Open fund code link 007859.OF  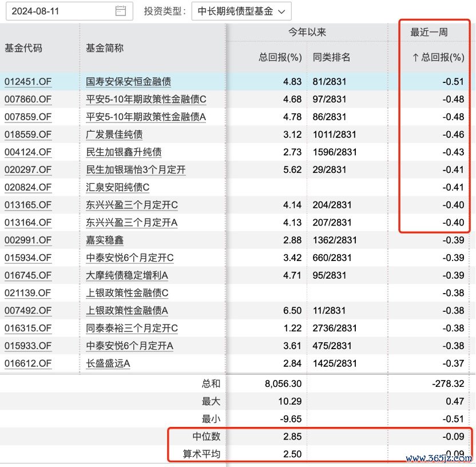[x=28, y=117]
